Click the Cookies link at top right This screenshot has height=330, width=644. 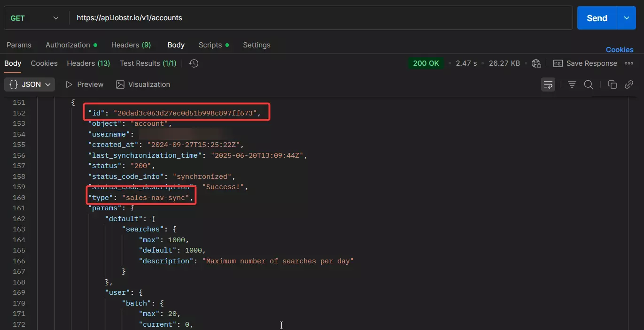pos(619,49)
